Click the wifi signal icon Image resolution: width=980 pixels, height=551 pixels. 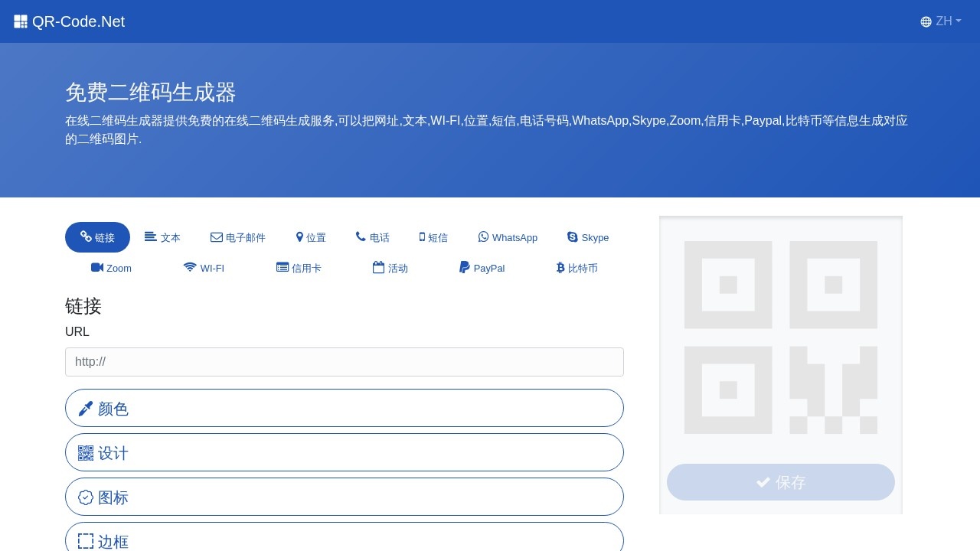190,267
